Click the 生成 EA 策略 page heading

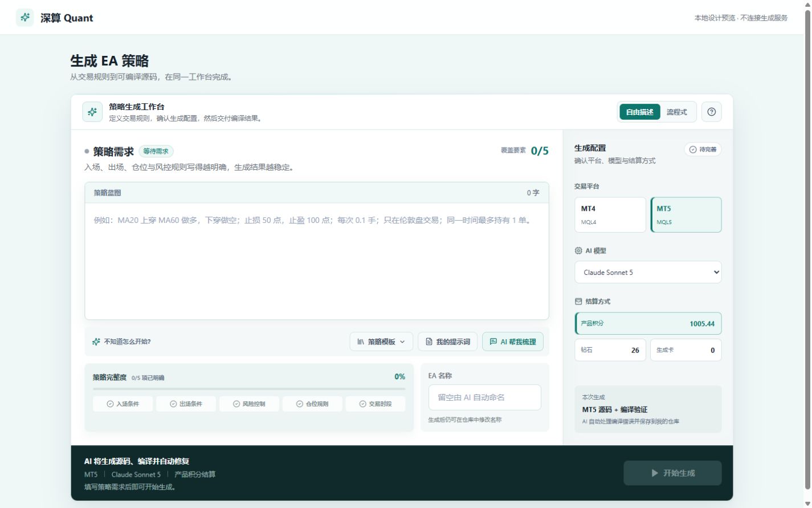[x=109, y=60]
